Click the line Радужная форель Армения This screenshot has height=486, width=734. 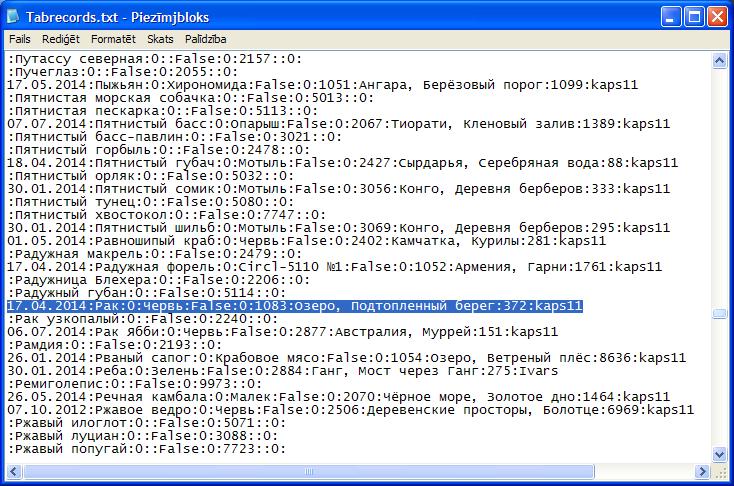point(335,267)
